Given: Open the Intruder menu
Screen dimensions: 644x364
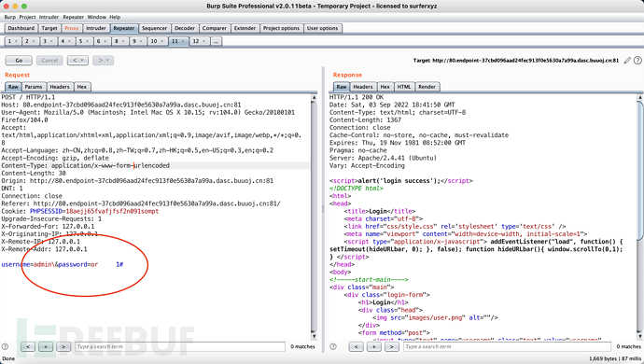Looking at the screenshot, I should pos(49,17).
